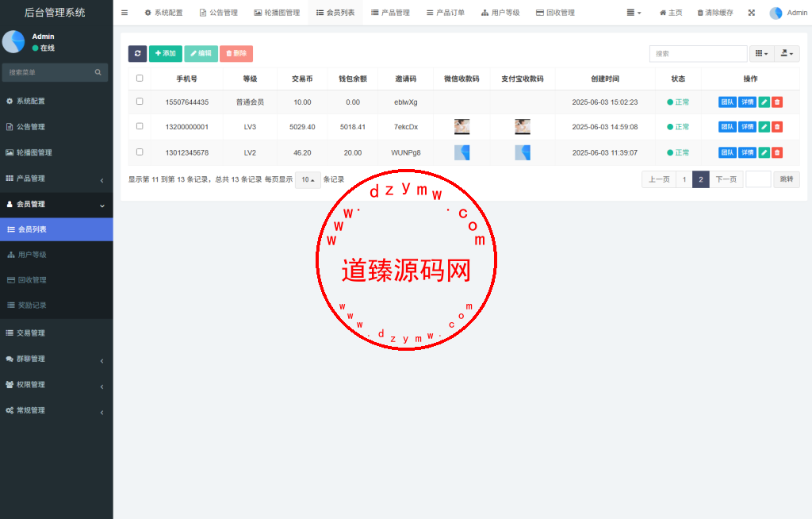
Task: Open 详情 for member 15507644435
Action: (747, 102)
